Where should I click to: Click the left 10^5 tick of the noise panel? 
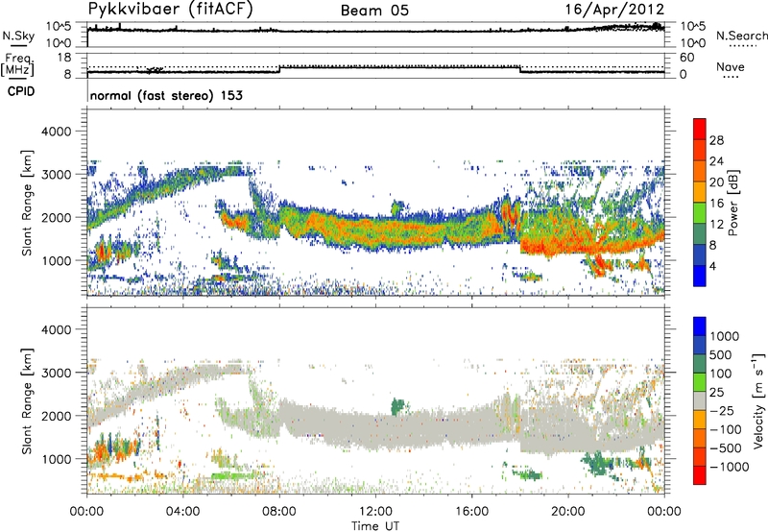coord(59,27)
